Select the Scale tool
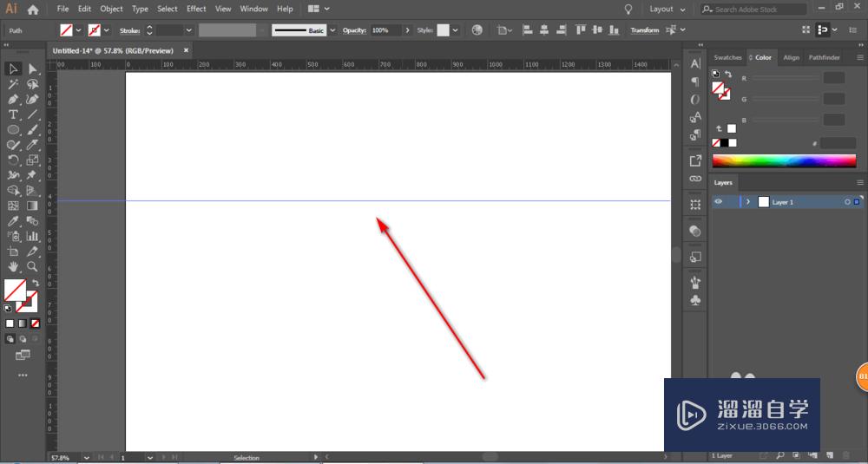The height and width of the screenshot is (464, 868). 33,160
